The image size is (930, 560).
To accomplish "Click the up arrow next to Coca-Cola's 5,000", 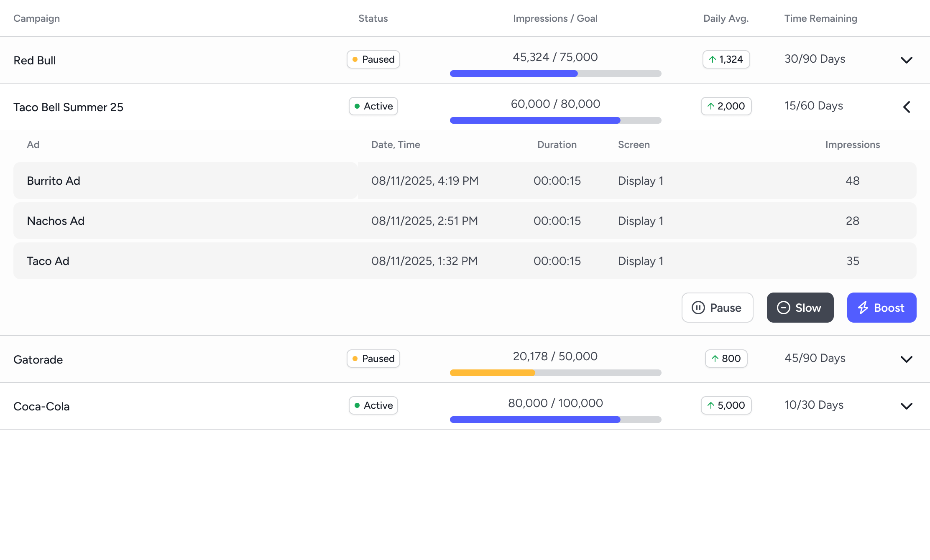I will pos(710,405).
